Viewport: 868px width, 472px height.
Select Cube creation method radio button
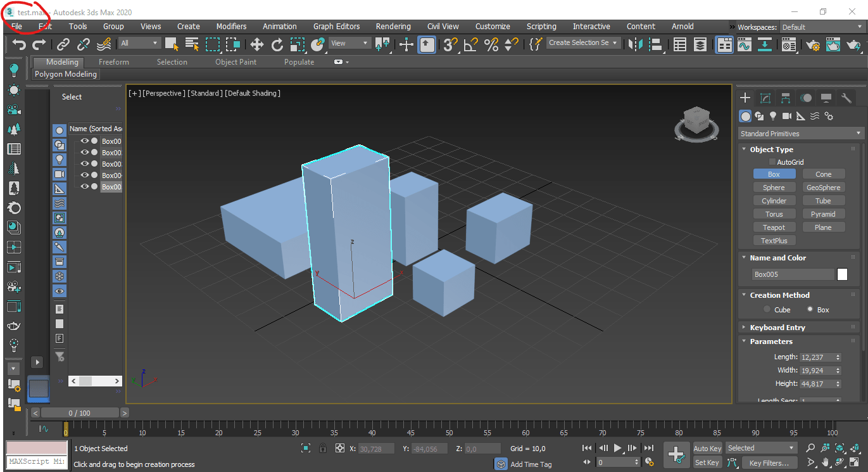click(767, 310)
